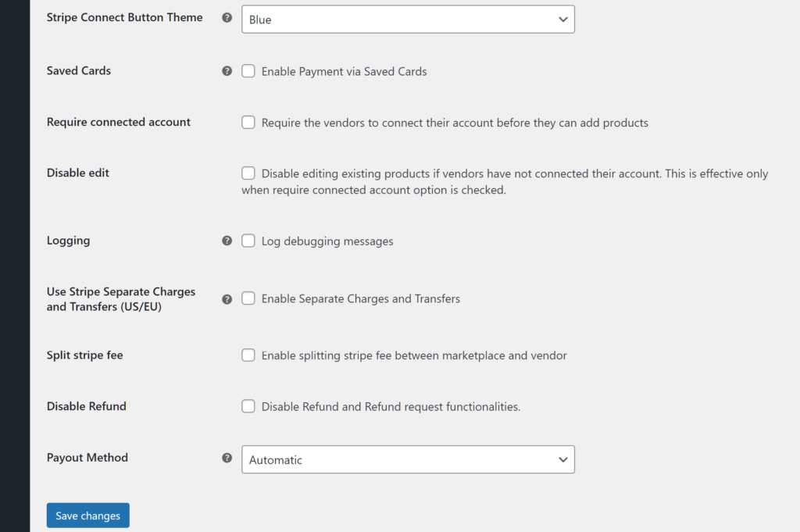This screenshot has height=532, width=800.
Task: Open the Blue button theme dropdown
Action: (x=408, y=20)
